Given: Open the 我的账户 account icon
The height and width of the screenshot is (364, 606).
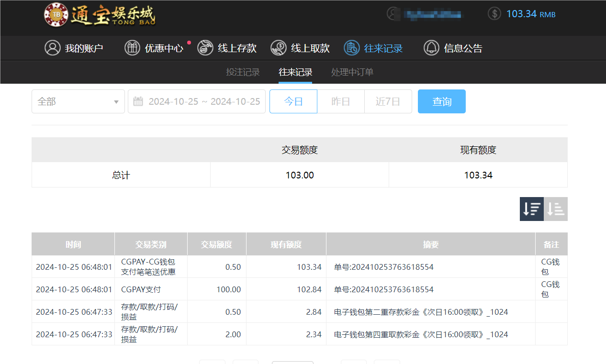Looking at the screenshot, I should point(53,48).
